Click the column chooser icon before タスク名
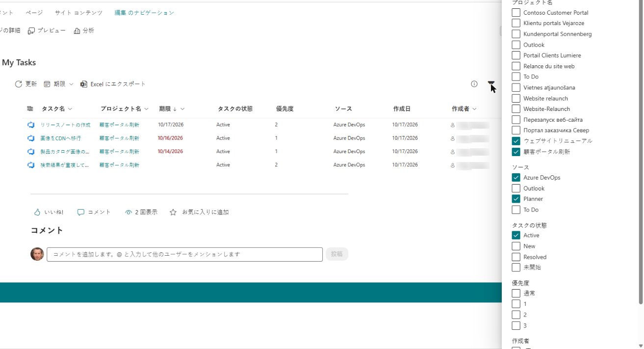 [30, 108]
